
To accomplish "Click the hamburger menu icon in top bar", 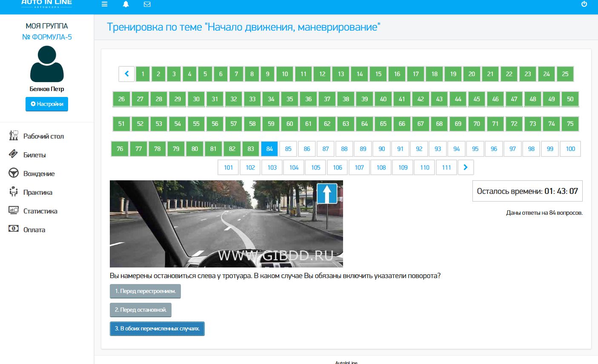I will (104, 4).
